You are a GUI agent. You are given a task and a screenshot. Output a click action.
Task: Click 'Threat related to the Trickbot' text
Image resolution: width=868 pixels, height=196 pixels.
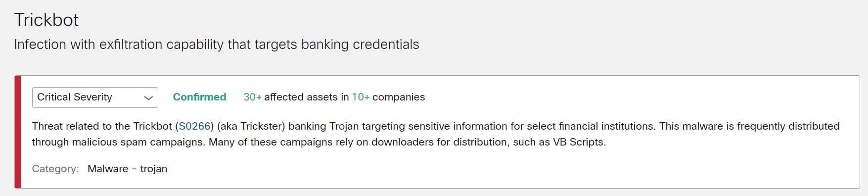[102, 126]
